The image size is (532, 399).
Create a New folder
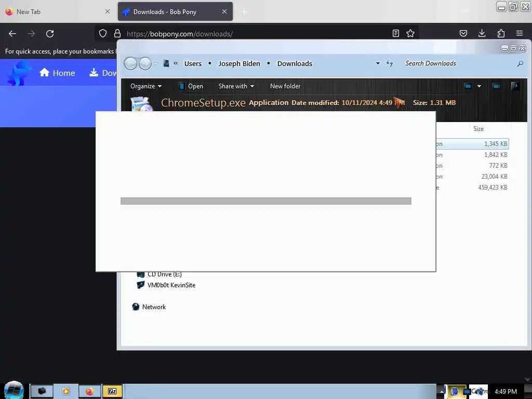click(285, 86)
